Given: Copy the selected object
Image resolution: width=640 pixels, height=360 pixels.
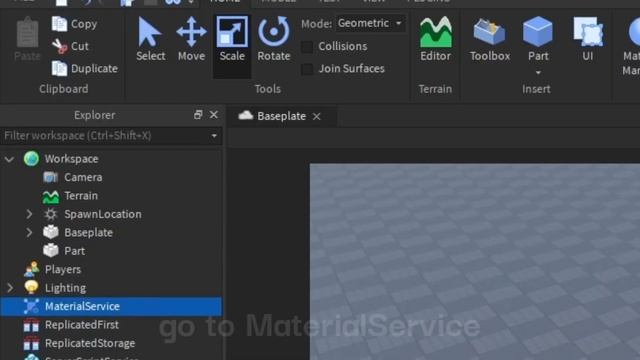Looking at the screenshot, I should point(75,24).
